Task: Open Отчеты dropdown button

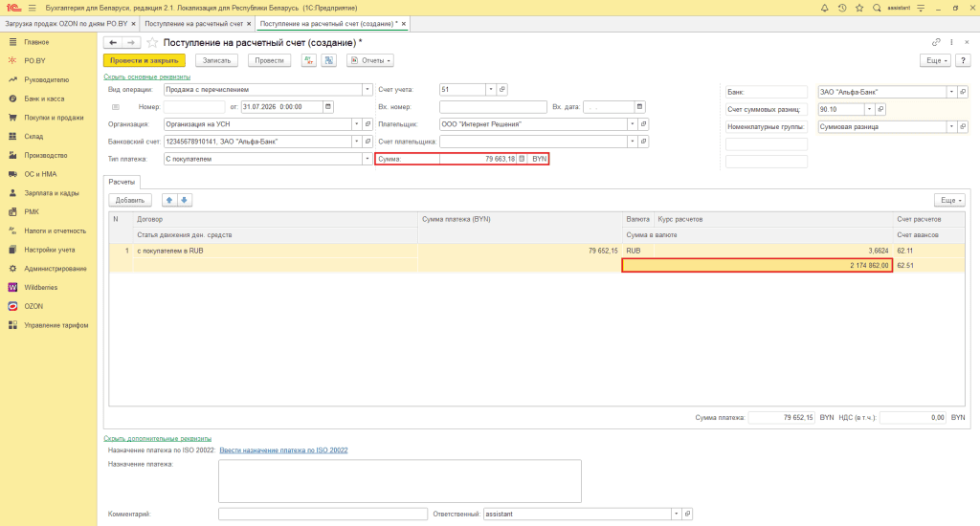Action: tap(370, 60)
